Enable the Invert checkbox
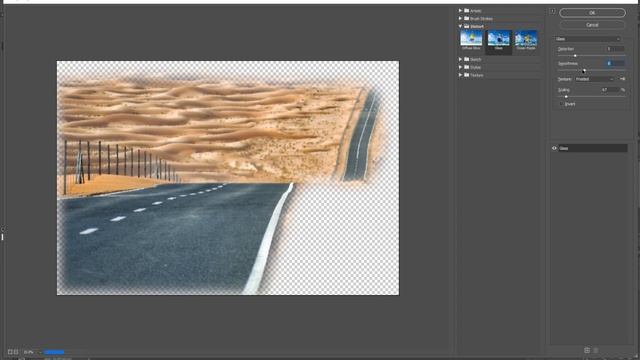The height and width of the screenshot is (360, 640). [561, 104]
